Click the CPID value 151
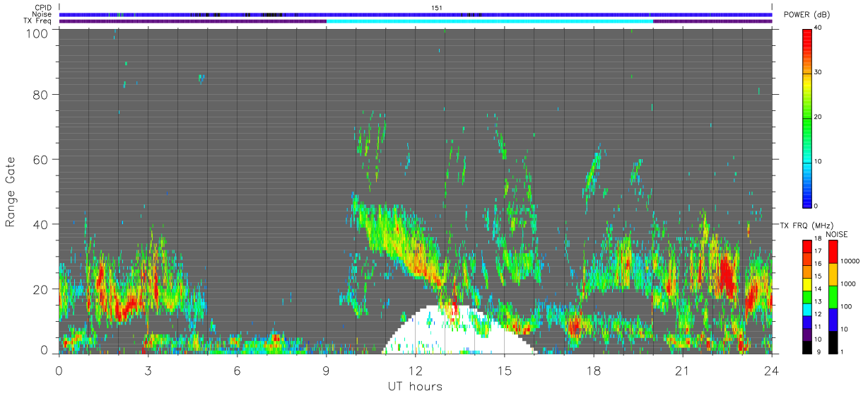The image size is (868, 401). 436,8
